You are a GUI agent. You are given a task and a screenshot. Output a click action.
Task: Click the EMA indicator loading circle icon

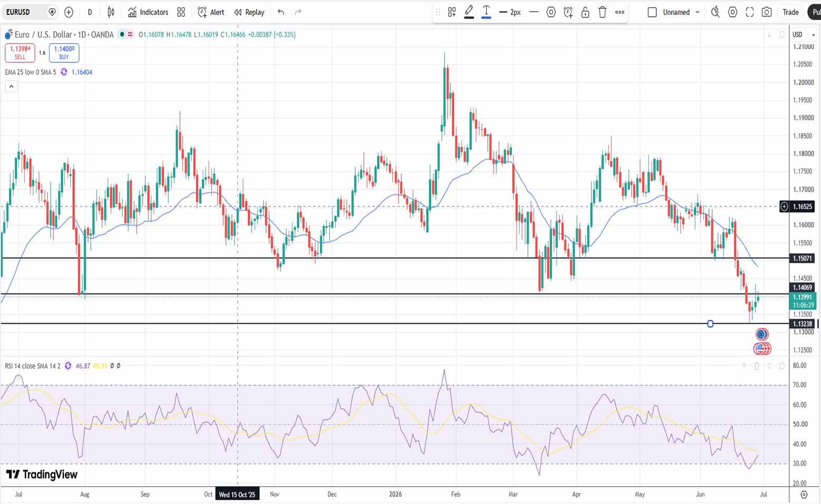pos(64,72)
